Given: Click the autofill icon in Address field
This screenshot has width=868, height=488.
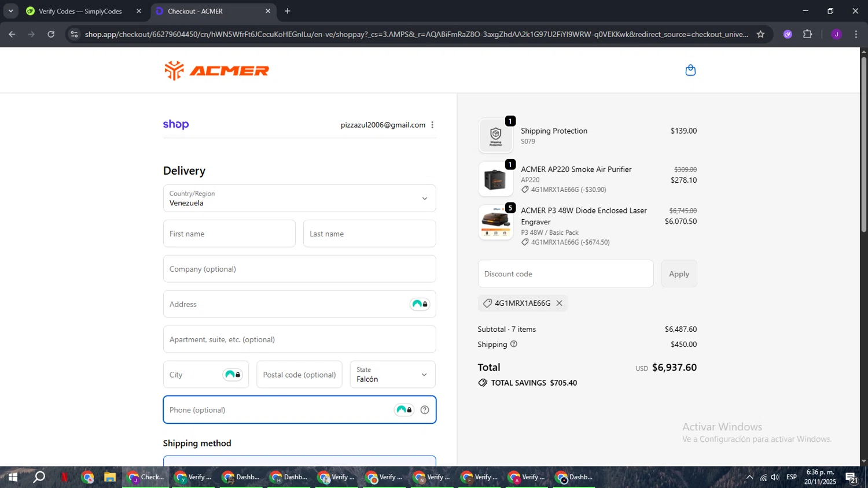Looking at the screenshot, I should coord(420,304).
